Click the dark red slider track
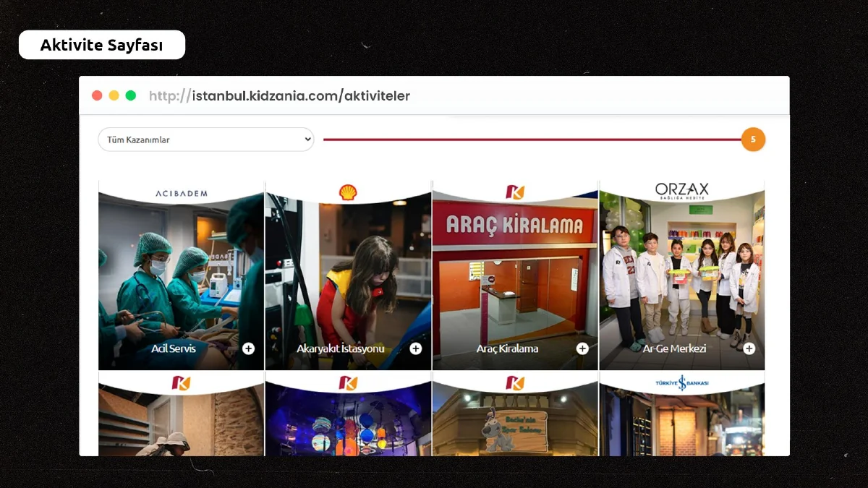868x488 pixels. pos(532,140)
